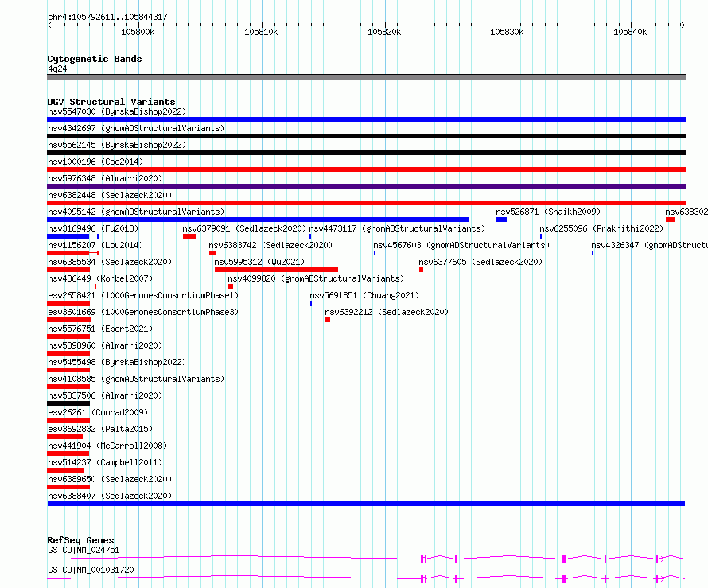Click esv3692832 (Palta2015) label
Screen dimensions: 708x588
point(100,429)
